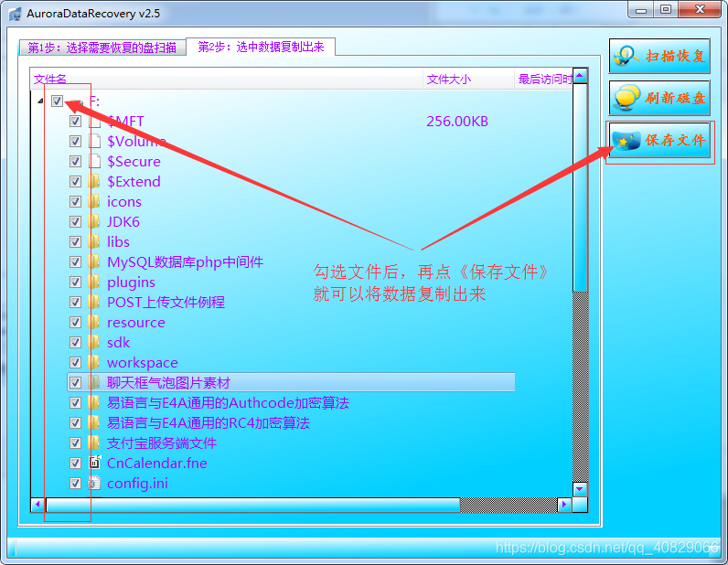Screen dimensions: 728x565
Task: Uncheck the $MFT file checkbox
Action: tap(75, 122)
